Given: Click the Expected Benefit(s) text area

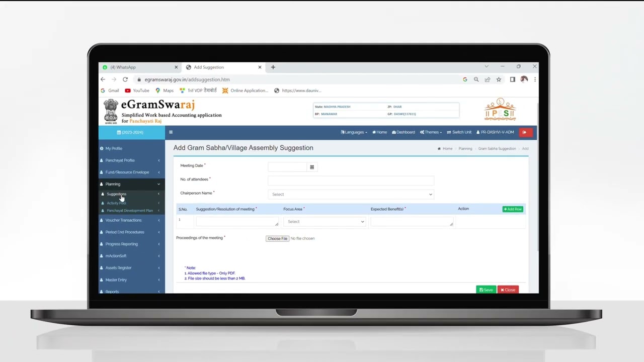Looking at the screenshot, I should click(412, 222).
